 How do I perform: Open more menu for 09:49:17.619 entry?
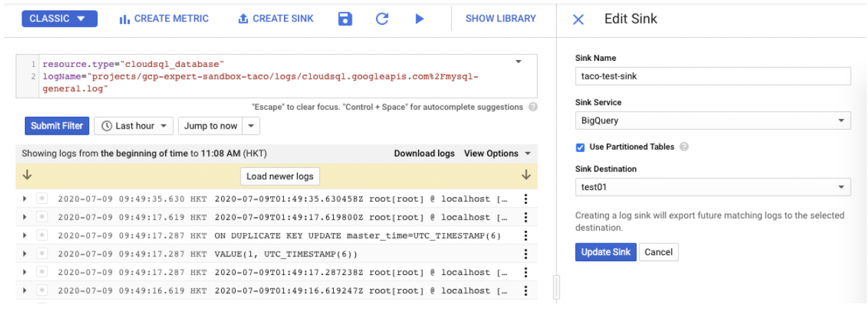click(526, 217)
